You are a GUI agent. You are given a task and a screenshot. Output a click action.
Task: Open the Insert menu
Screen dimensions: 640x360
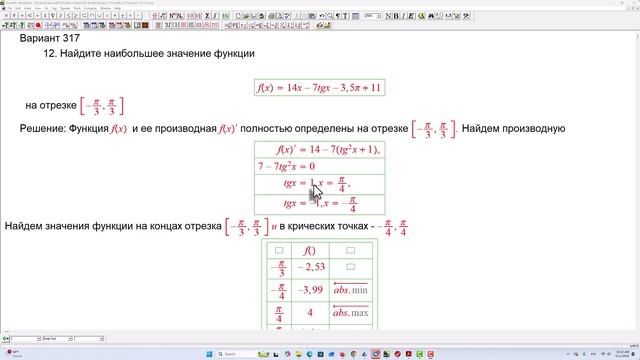point(27,8)
